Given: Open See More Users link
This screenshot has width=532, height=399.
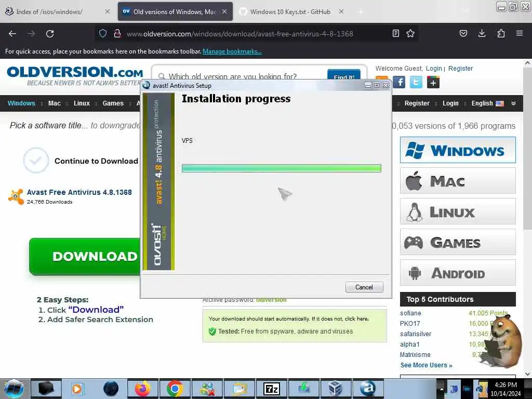Looking at the screenshot, I should tap(426, 365).
